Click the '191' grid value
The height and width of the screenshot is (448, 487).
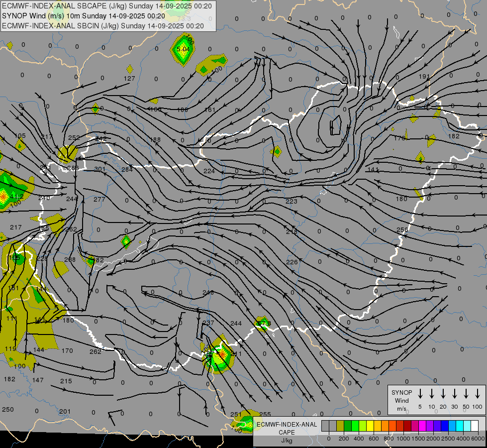(x=424, y=76)
